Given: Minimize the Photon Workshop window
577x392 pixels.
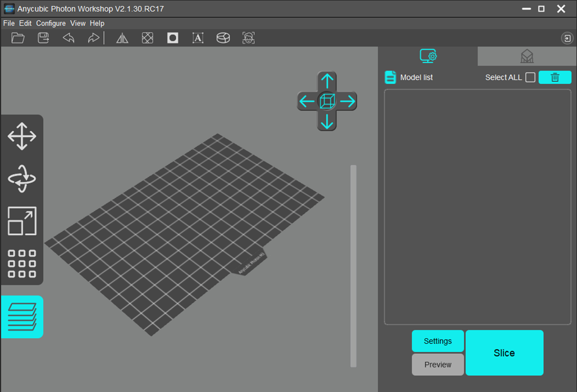Looking at the screenshot, I should click(x=526, y=9).
